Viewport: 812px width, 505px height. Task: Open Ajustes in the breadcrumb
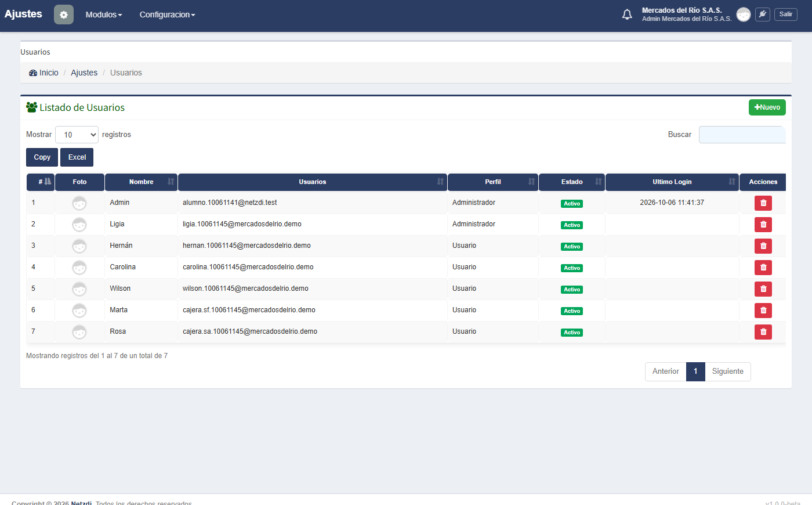[84, 73]
